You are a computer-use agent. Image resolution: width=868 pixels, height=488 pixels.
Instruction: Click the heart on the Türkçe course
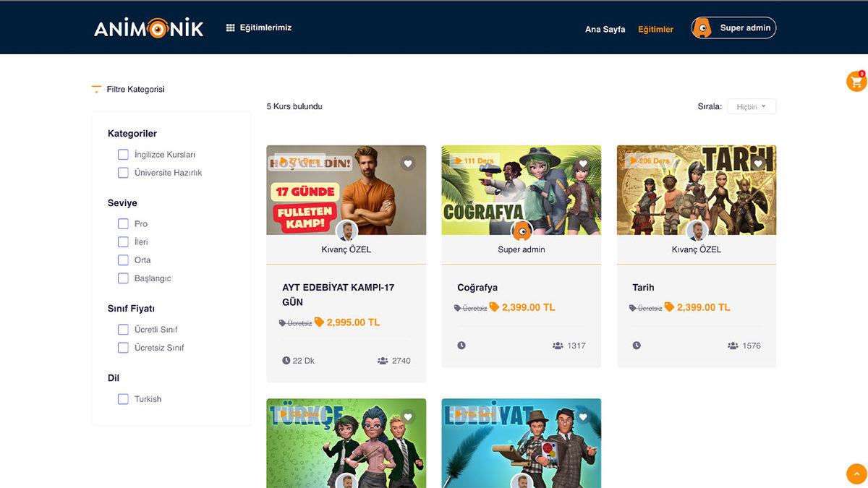click(408, 416)
